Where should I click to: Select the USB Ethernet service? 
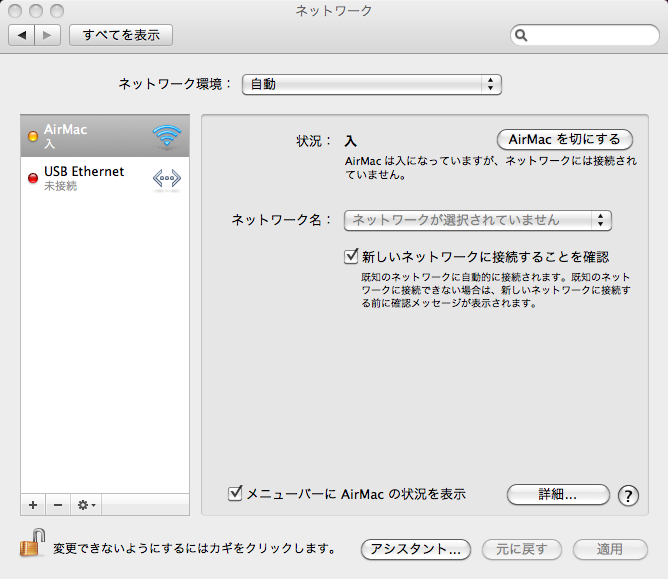coord(105,178)
